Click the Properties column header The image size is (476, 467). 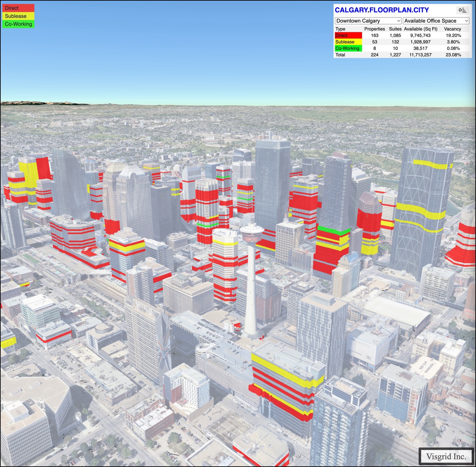[374, 29]
